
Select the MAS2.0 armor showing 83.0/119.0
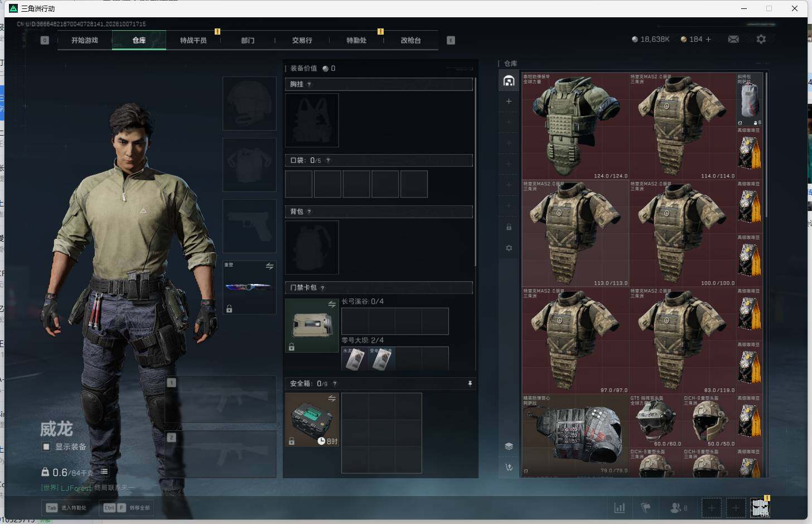tap(683, 340)
